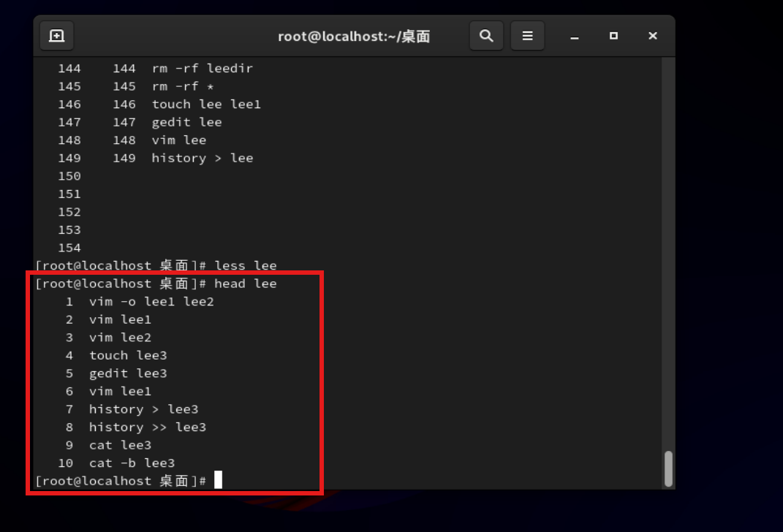Click the line 'vim lee2'

pyautogui.click(x=120, y=338)
